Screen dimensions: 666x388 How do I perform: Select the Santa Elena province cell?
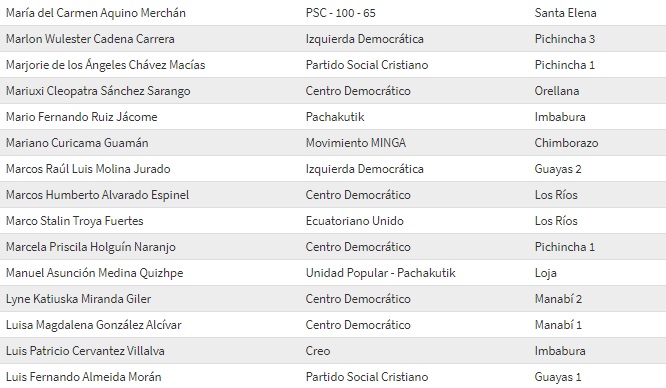point(565,13)
